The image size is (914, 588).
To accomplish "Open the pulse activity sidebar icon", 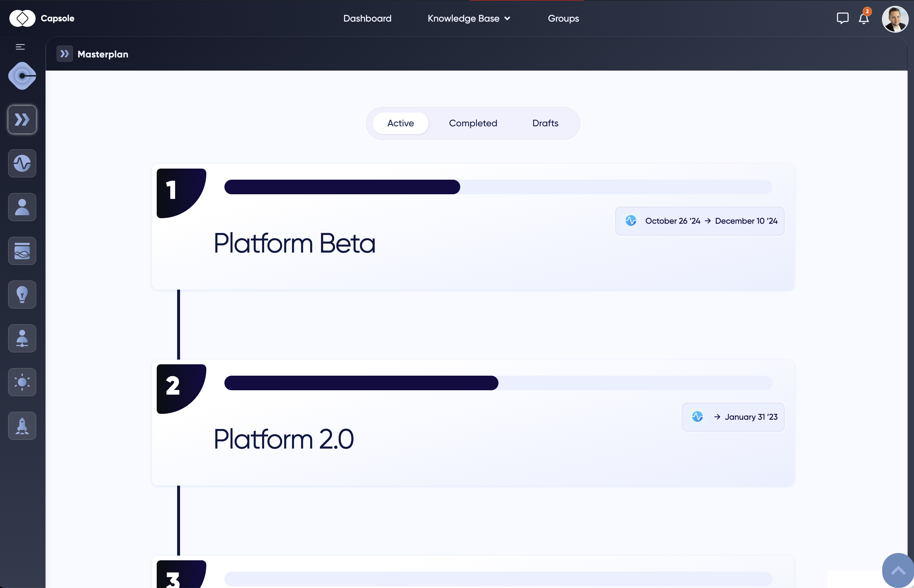I will pyautogui.click(x=22, y=163).
